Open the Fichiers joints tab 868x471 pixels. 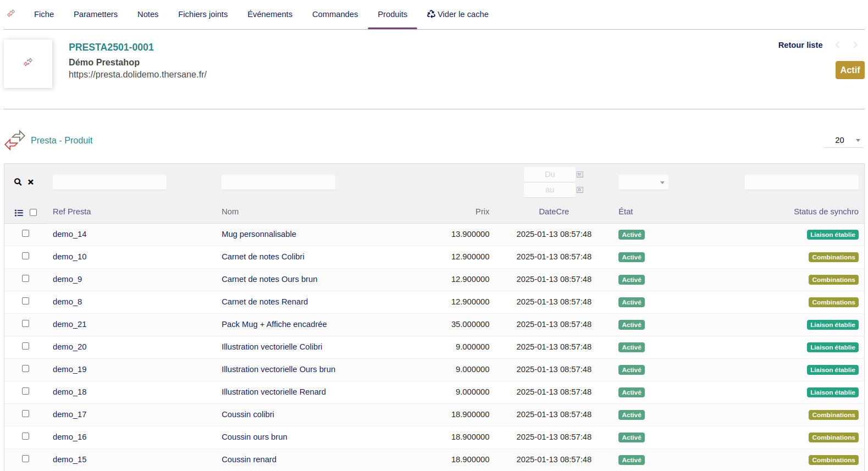coord(203,14)
